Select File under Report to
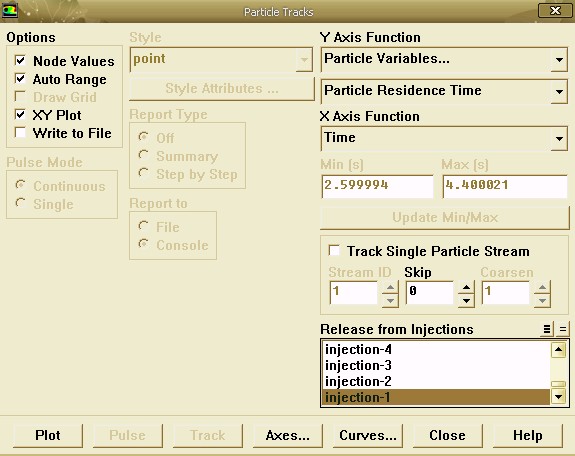 coord(143,226)
